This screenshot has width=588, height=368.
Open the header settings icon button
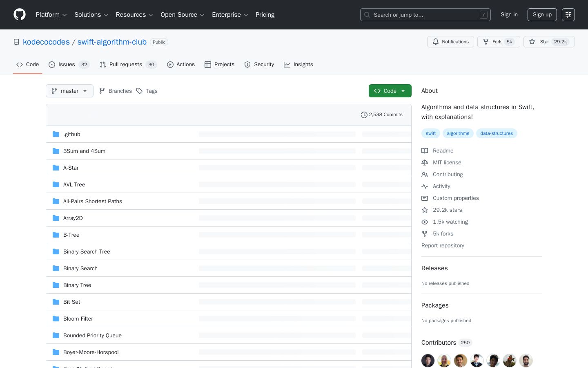coord(568,15)
